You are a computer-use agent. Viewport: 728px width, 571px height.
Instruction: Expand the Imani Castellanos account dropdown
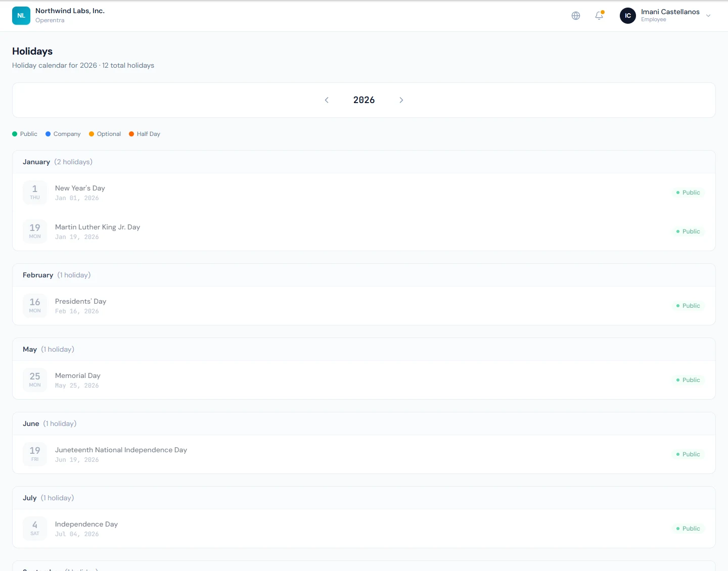[708, 16]
